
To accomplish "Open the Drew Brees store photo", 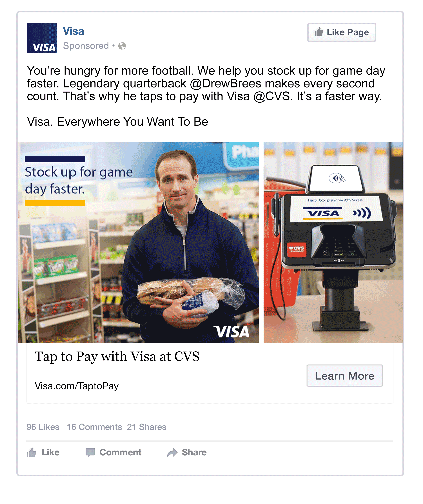I will tap(138, 242).
